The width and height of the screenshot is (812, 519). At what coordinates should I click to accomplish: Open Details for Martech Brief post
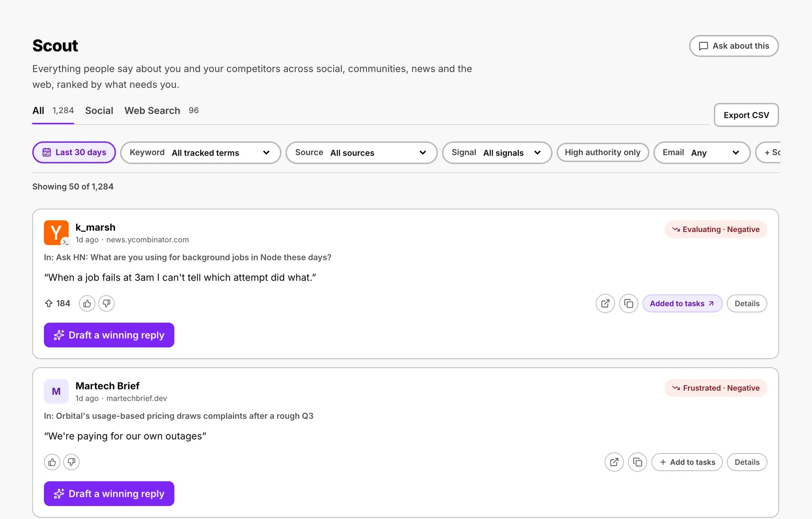pos(747,462)
